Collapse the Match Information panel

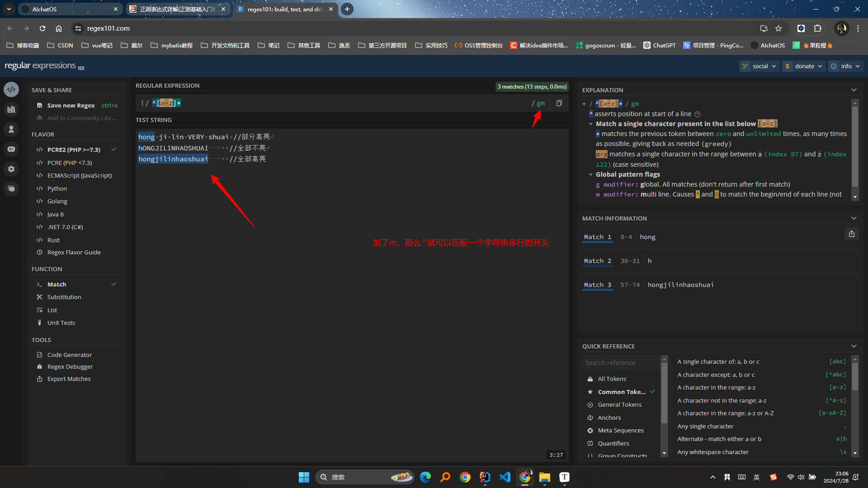click(x=854, y=218)
